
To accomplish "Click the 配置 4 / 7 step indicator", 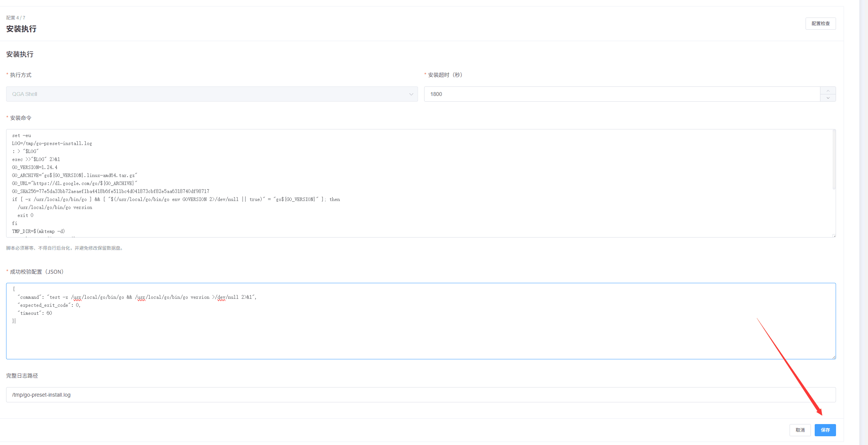I will tap(16, 18).
